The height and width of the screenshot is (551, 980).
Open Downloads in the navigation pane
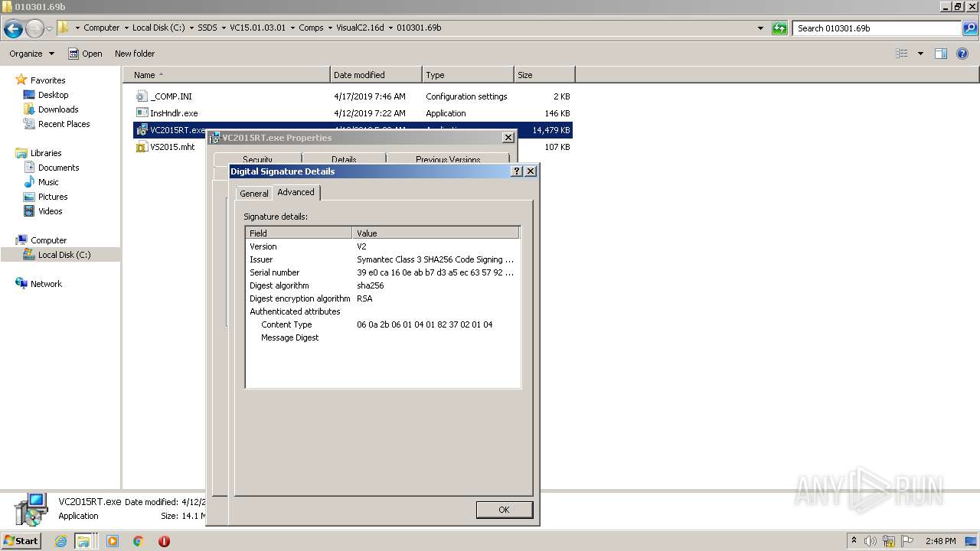58,109
